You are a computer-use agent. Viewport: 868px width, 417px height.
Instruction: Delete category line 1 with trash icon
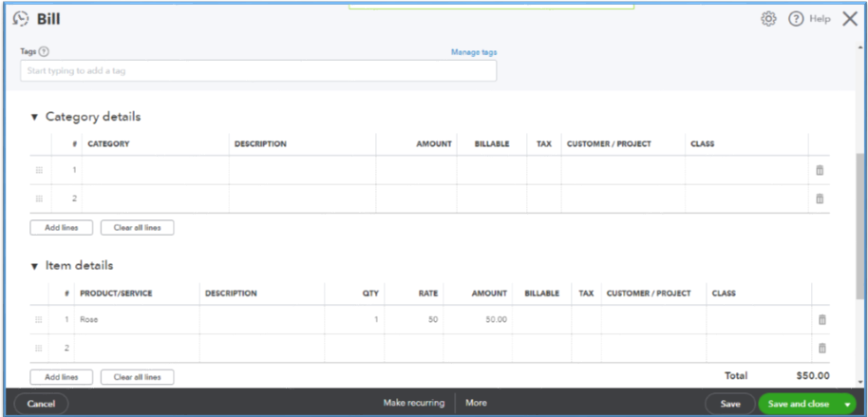pyautogui.click(x=820, y=170)
